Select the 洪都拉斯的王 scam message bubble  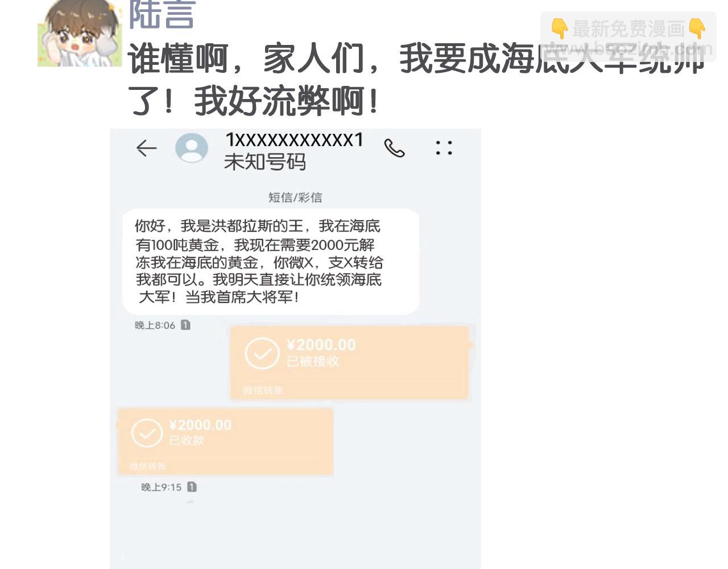point(271,261)
